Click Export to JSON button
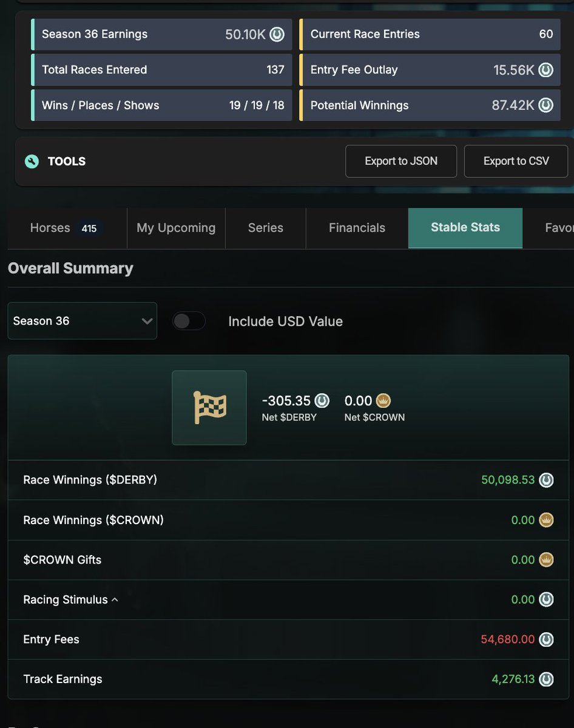 tap(401, 161)
